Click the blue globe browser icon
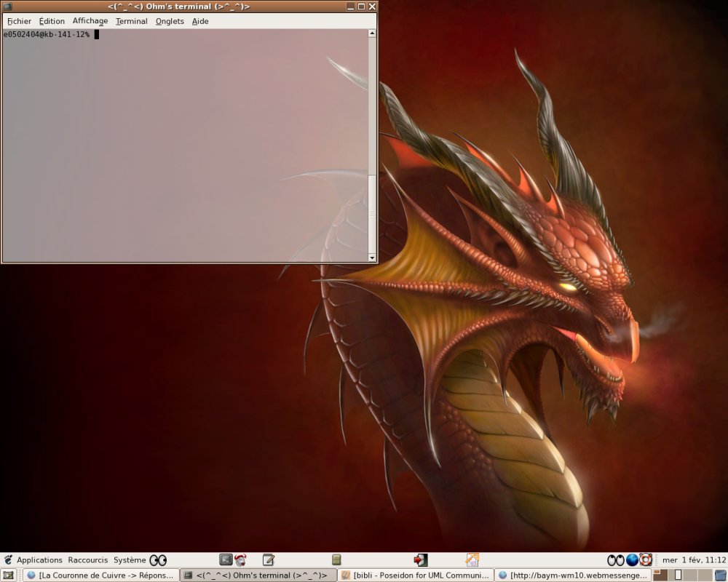The image size is (728, 582). pos(632,560)
